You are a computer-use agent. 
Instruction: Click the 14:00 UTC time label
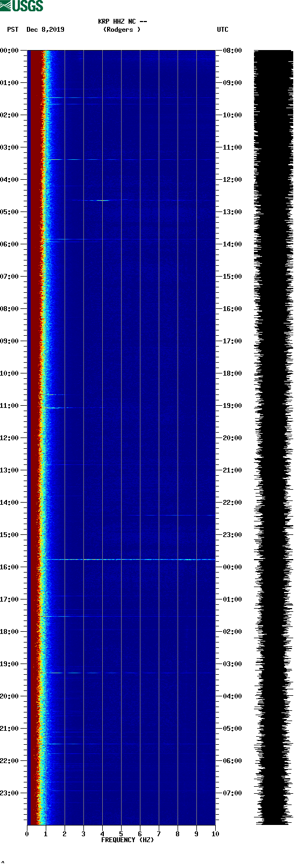point(232,244)
